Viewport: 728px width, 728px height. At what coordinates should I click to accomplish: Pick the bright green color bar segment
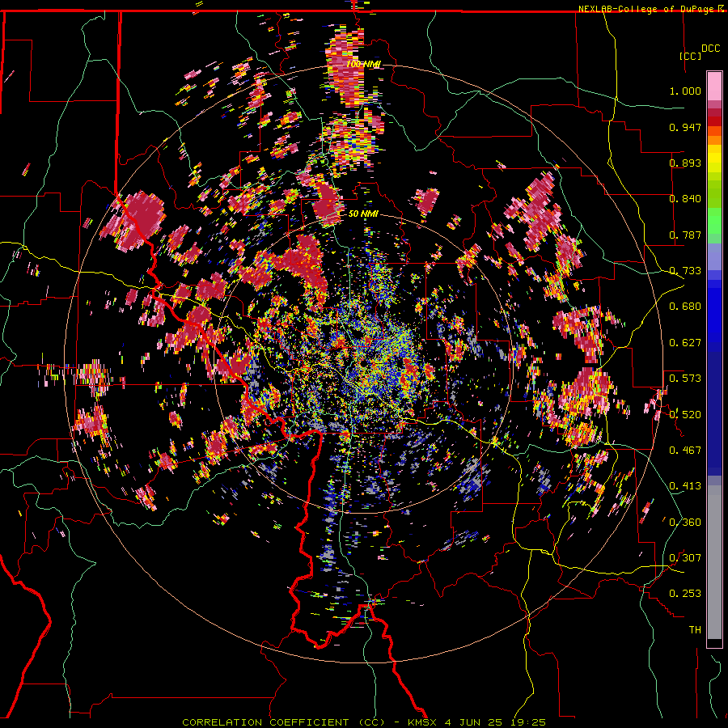[x=714, y=221]
